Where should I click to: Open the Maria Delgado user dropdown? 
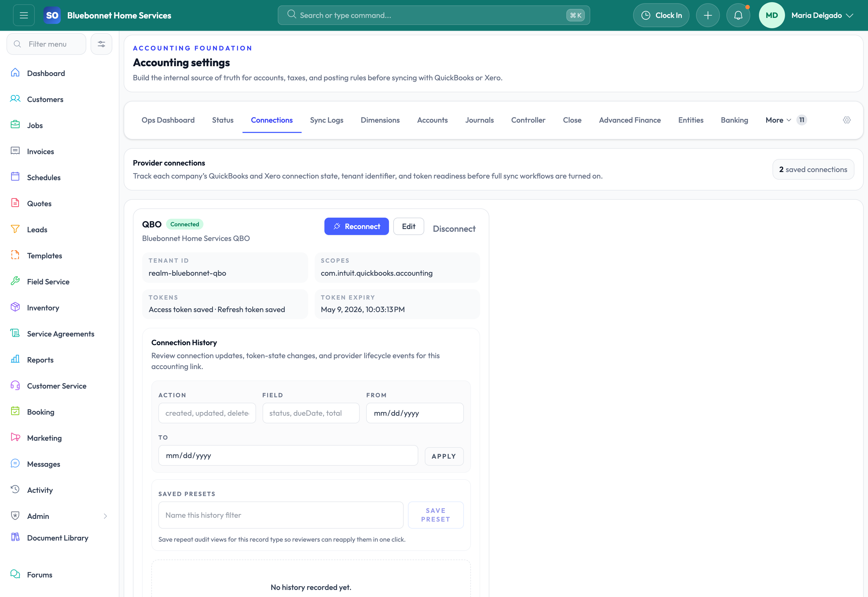pyautogui.click(x=822, y=15)
